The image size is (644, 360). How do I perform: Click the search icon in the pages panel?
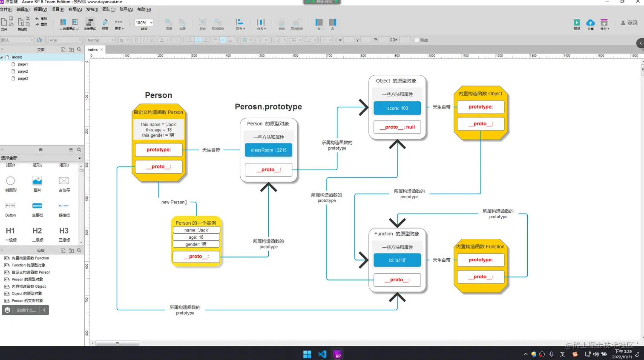click(79, 49)
